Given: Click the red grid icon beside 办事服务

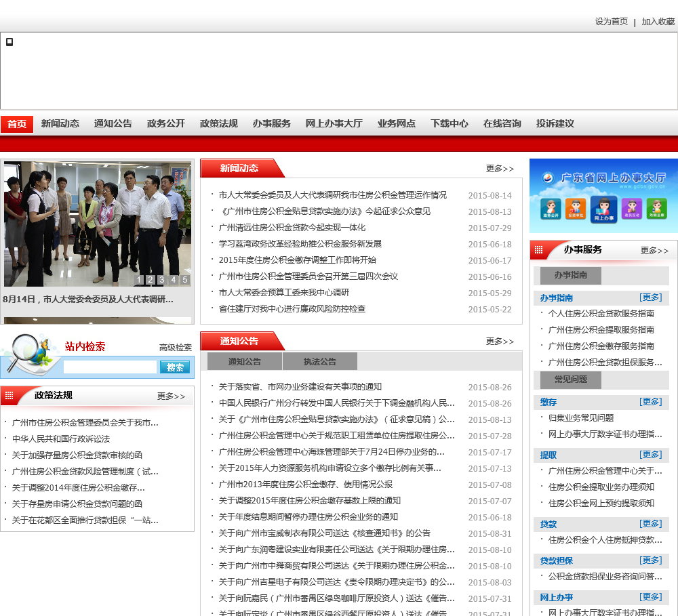Looking at the screenshot, I should point(538,250).
